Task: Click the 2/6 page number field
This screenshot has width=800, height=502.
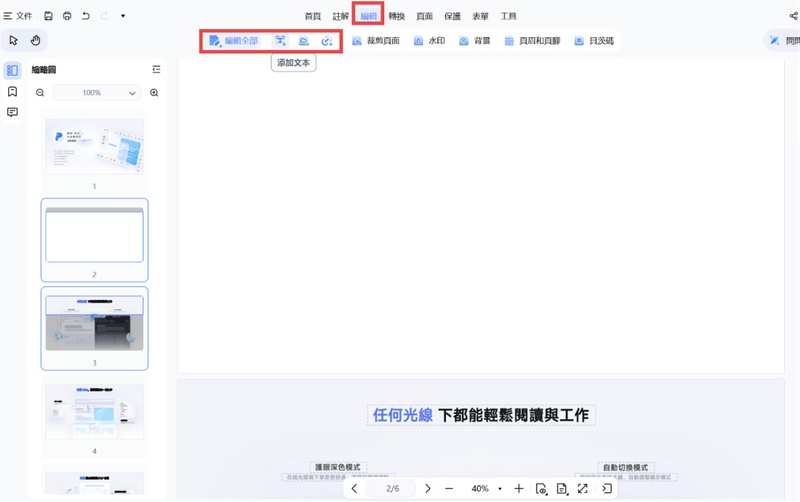Action: click(392, 488)
